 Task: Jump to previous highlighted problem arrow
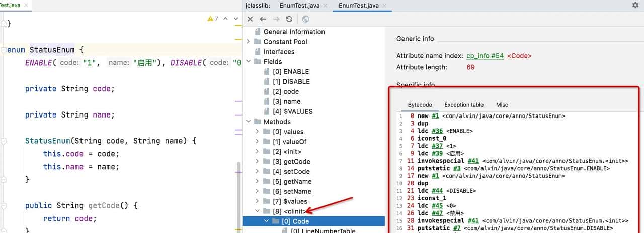coord(225,19)
